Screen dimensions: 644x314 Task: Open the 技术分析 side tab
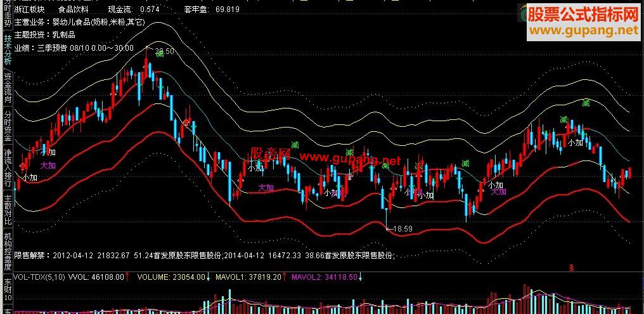click(8, 49)
